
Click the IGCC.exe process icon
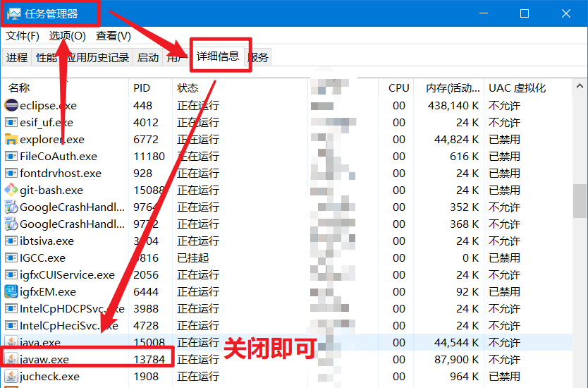click(11, 257)
